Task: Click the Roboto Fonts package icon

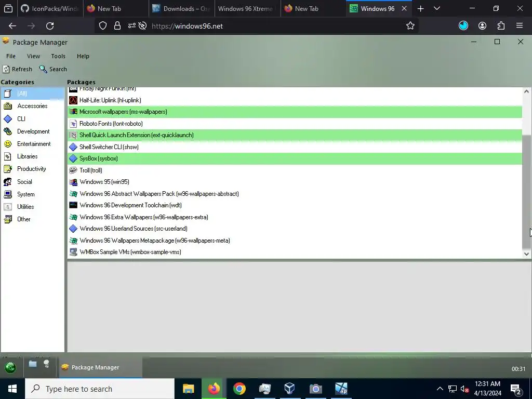Action: [x=73, y=124]
